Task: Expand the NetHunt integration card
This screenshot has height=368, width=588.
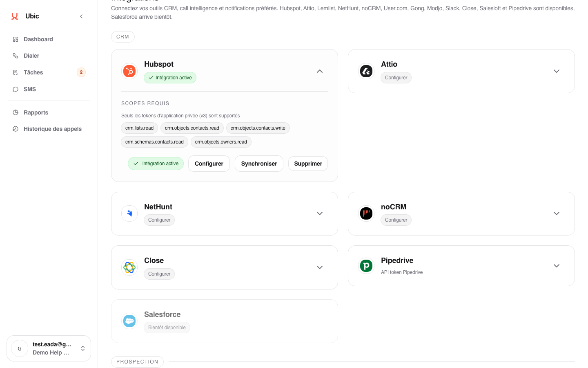Action: point(320,213)
